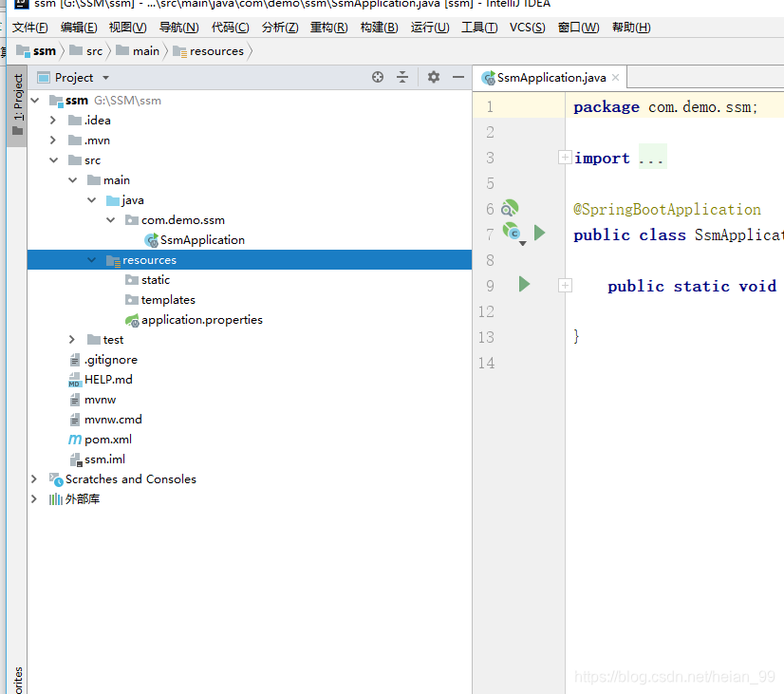This screenshot has height=694, width=784.
Task: Click the .gitignore file icon
Action: pyautogui.click(x=74, y=360)
